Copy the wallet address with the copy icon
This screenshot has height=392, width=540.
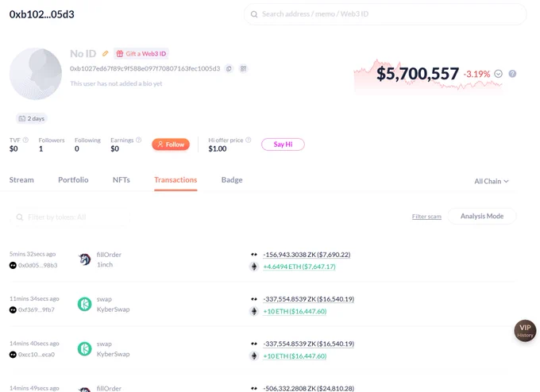229,68
